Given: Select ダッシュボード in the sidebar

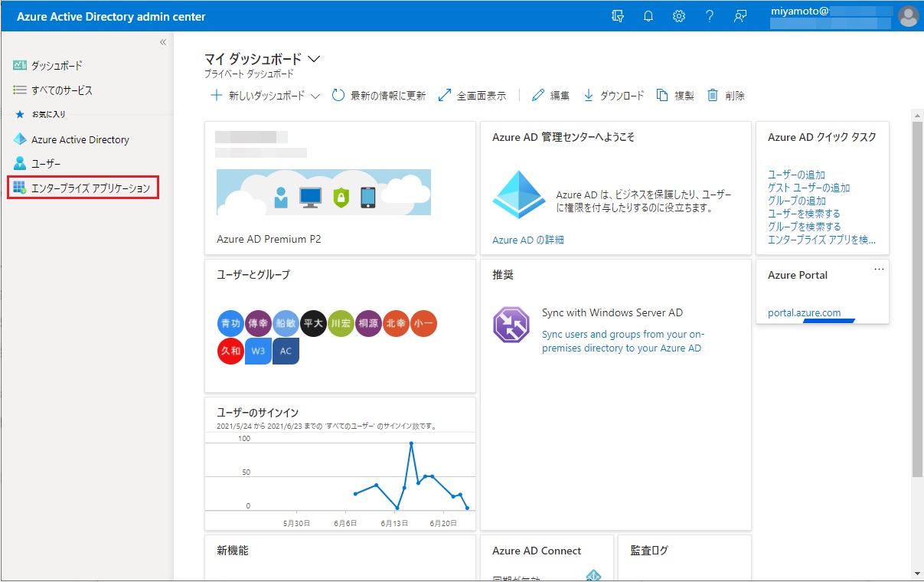Looking at the screenshot, I should [56, 66].
